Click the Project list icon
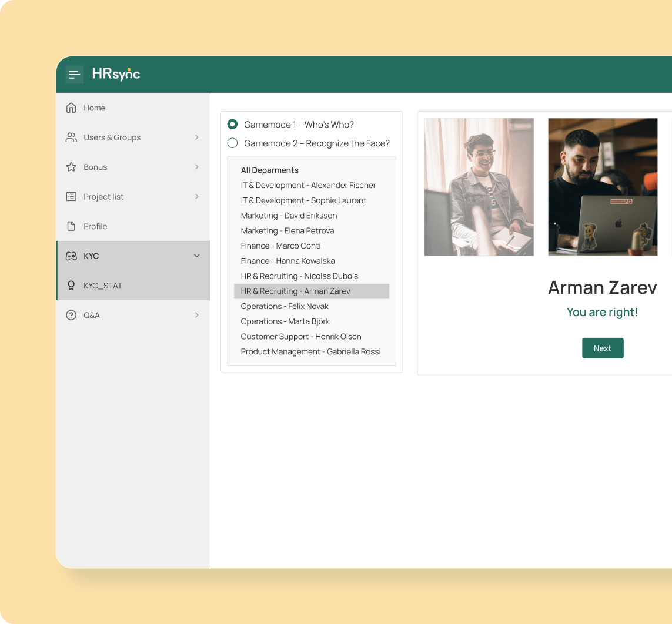Screen dimensions: 672x624 [x=71, y=197]
